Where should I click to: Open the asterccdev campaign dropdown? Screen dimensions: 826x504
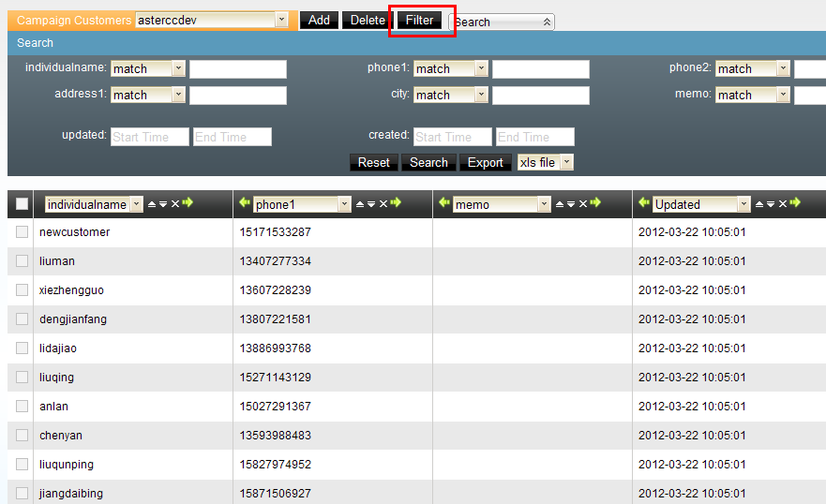pyautogui.click(x=281, y=20)
